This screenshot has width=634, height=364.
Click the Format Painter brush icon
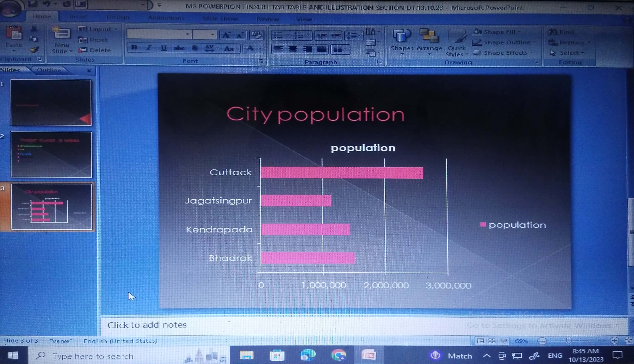34,50
